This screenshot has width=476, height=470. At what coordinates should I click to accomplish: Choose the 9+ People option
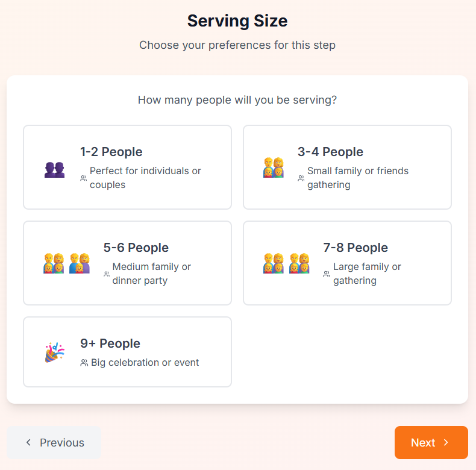point(127,352)
